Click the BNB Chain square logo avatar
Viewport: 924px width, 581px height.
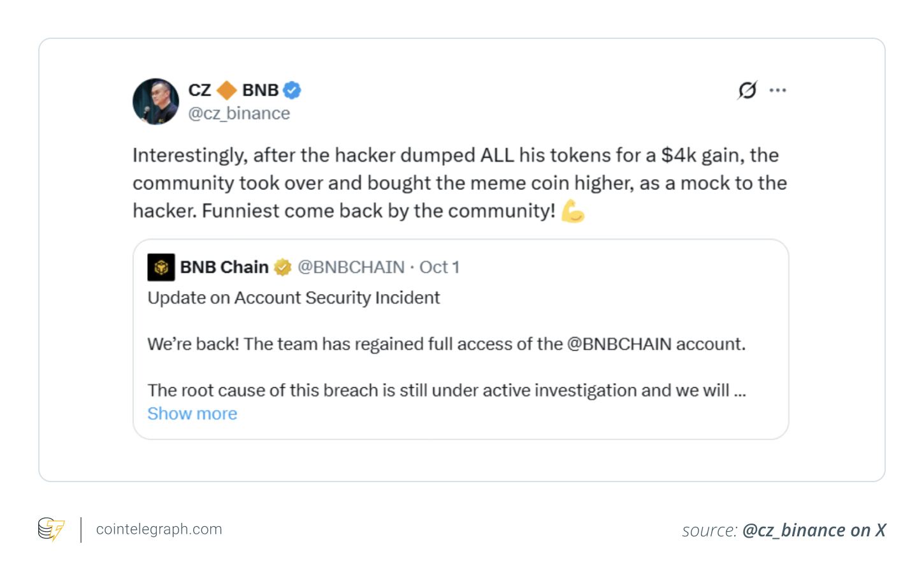pos(161,267)
